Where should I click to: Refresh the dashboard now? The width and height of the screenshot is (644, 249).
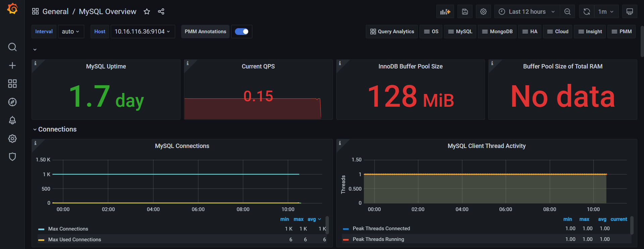pos(587,12)
